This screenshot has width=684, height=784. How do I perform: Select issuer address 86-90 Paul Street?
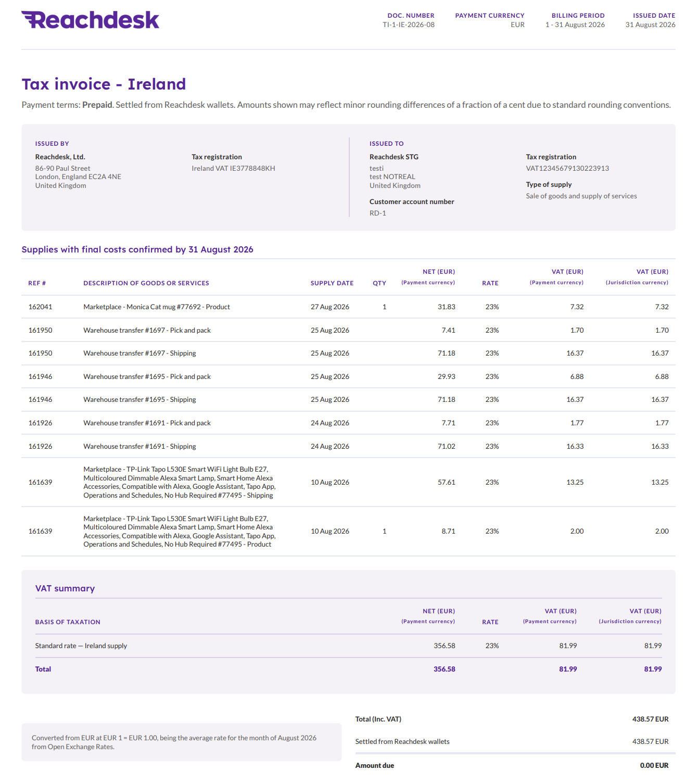62,168
